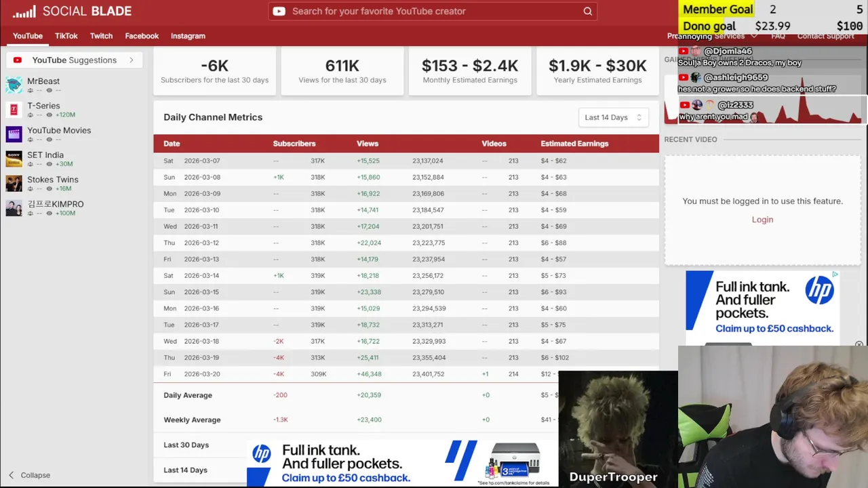Select the 2026-03-20 date cell
Image resolution: width=868 pixels, height=488 pixels.
coord(202,374)
